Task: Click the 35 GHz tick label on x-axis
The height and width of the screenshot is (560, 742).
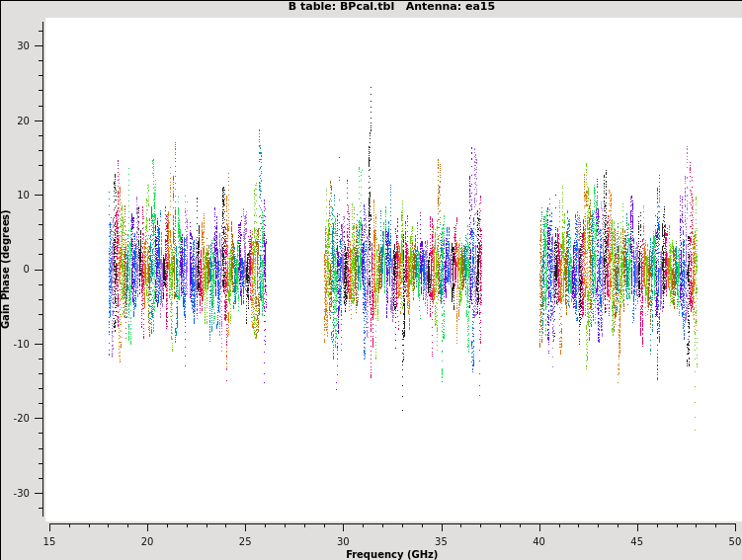Action: [441, 540]
